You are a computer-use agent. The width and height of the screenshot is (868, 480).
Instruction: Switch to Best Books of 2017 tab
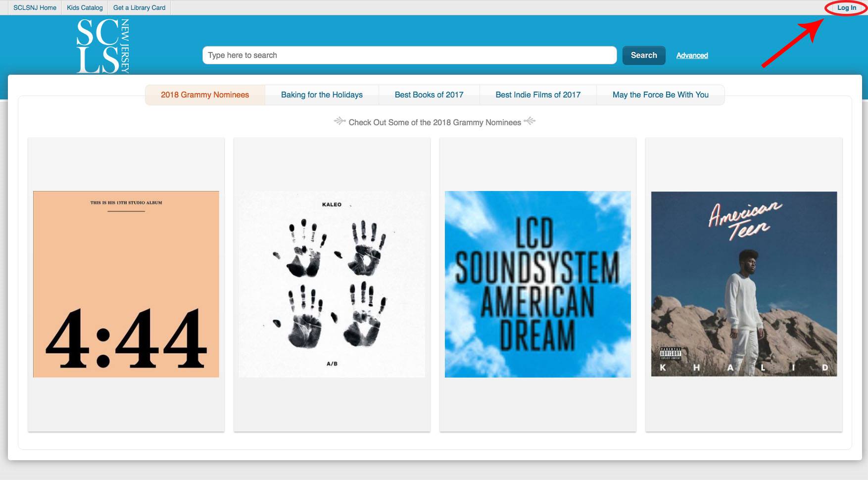tap(429, 95)
